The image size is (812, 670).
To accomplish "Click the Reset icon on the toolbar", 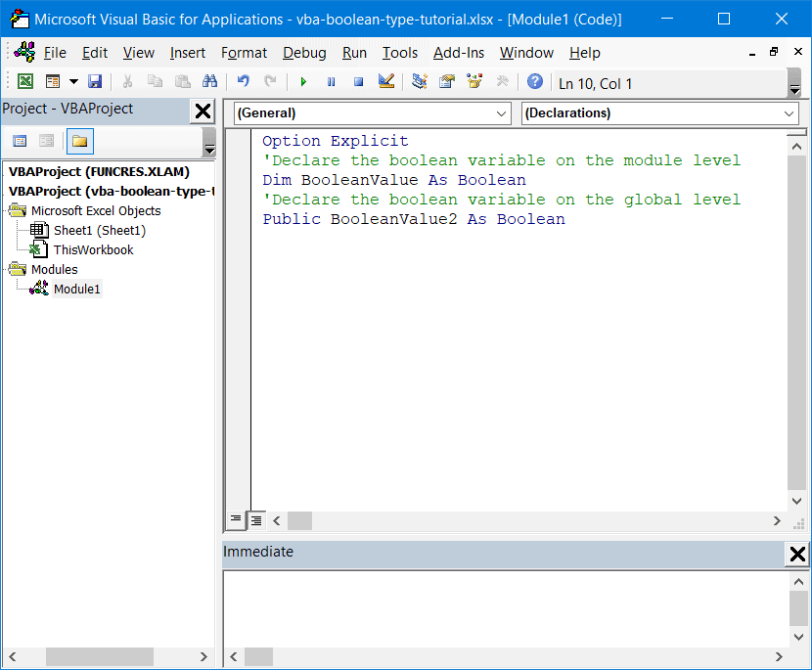I will coord(359,83).
